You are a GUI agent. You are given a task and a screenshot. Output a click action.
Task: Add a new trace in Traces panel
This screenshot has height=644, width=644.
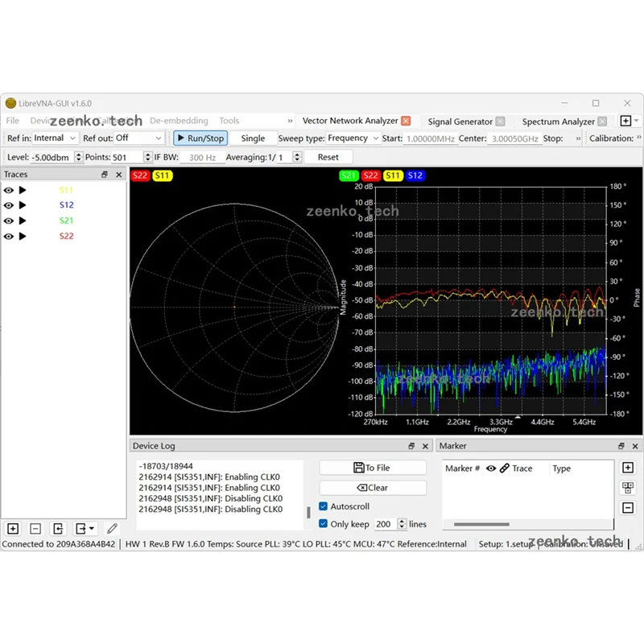point(13,529)
